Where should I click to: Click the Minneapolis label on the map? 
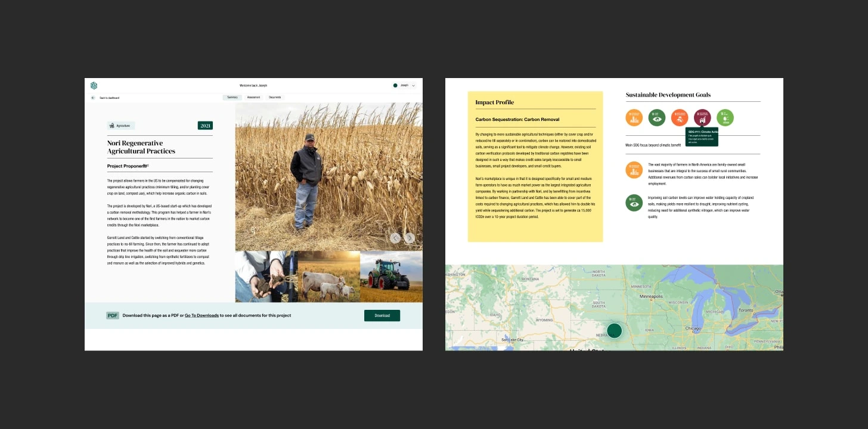pos(651,296)
